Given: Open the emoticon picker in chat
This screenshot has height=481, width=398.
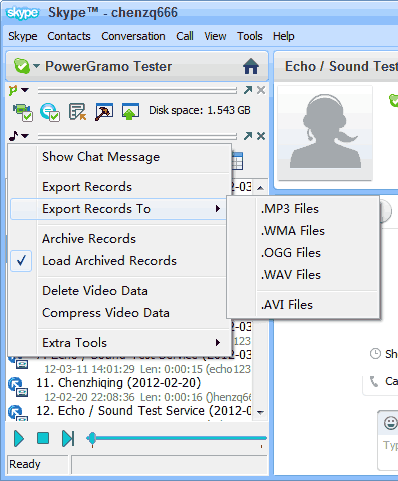Looking at the screenshot, I should pos(390,423).
